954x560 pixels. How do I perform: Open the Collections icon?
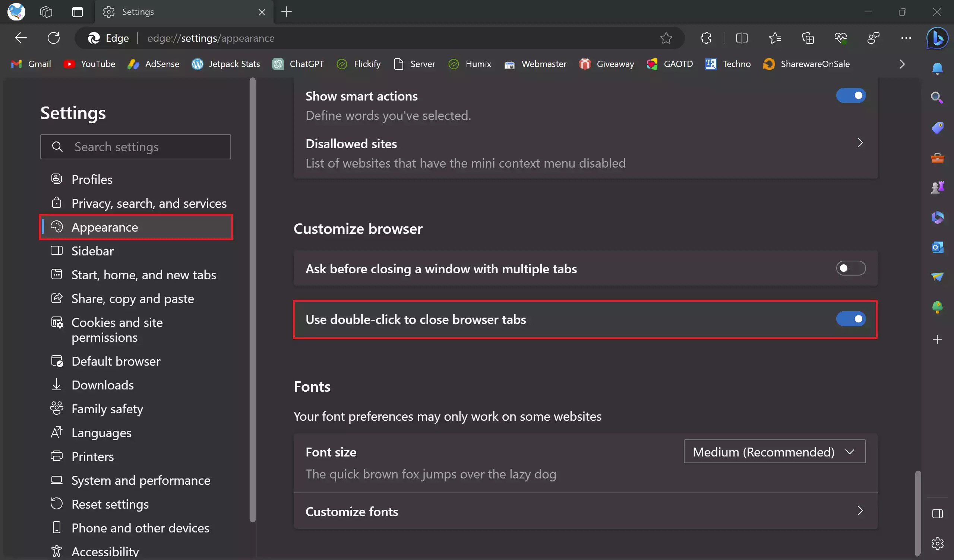(808, 38)
